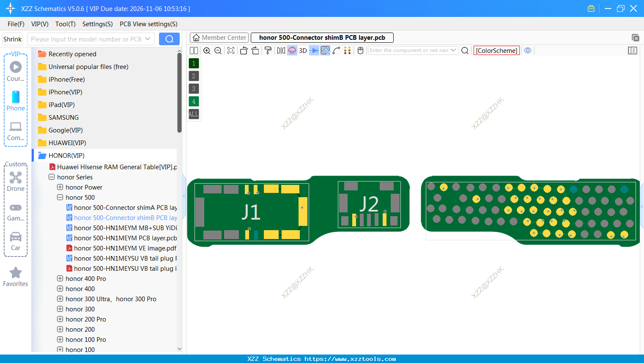Select the curved path tool

click(337, 50)
